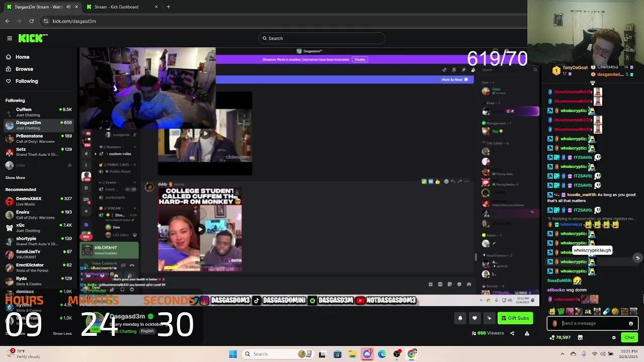This screenshot has width=644, height=362.
Task: Open the Kick hamburger sidebar menu
Action: pyautogui.click(x=10, y=38)
